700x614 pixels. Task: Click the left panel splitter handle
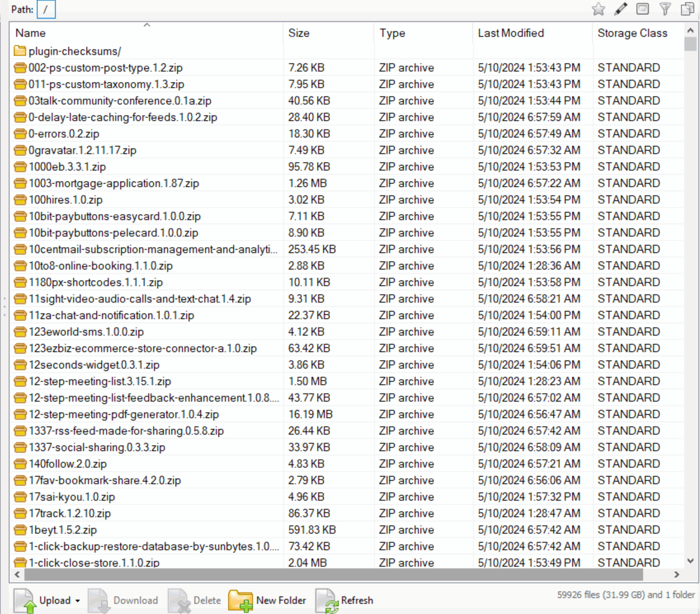pyautogui.click(x=4, y=307)
